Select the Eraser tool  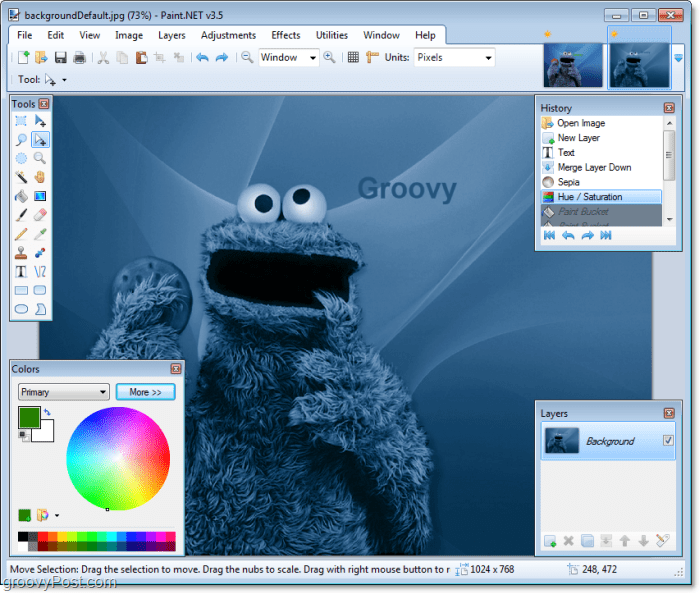click(x=40, y=215)
